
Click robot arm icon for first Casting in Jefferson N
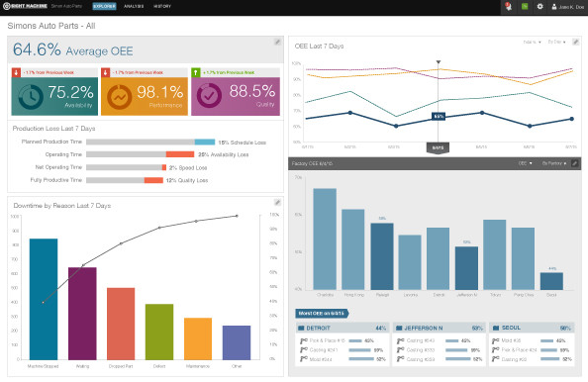pos(400,340)
